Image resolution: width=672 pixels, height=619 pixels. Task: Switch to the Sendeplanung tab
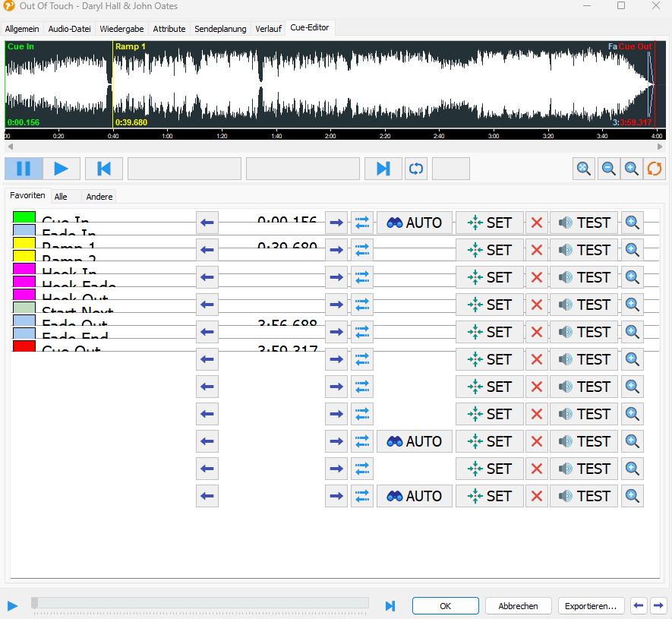220,29
